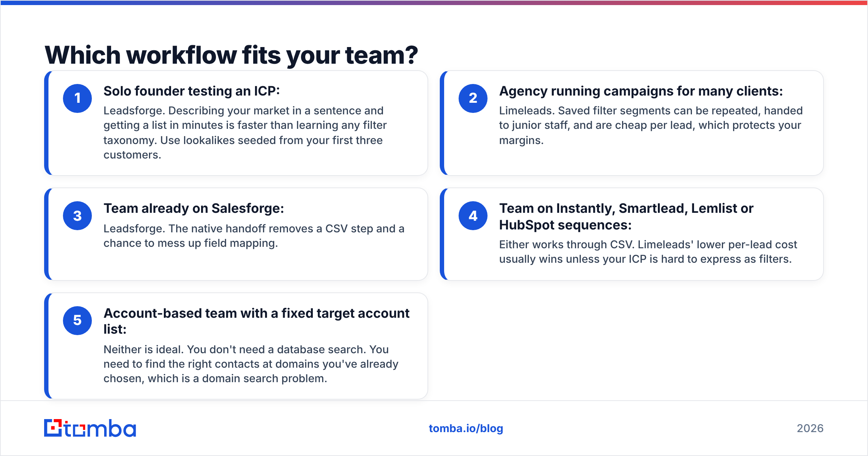
Task: Click the number 5 circle badge
Action: [77, 321]
